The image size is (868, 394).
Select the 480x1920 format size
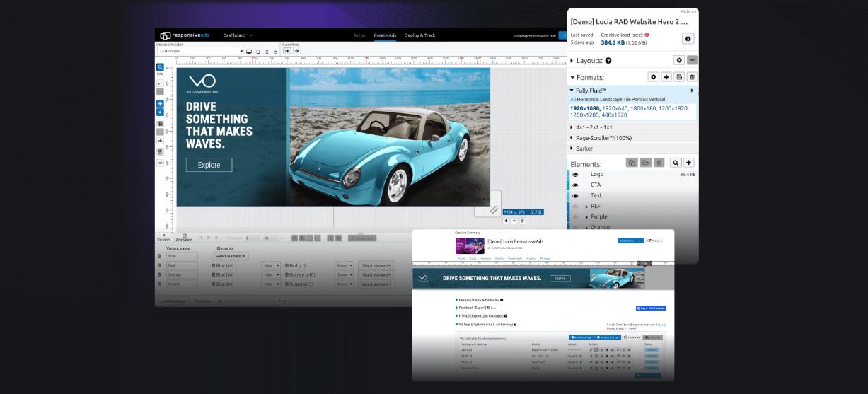point(614,115)
